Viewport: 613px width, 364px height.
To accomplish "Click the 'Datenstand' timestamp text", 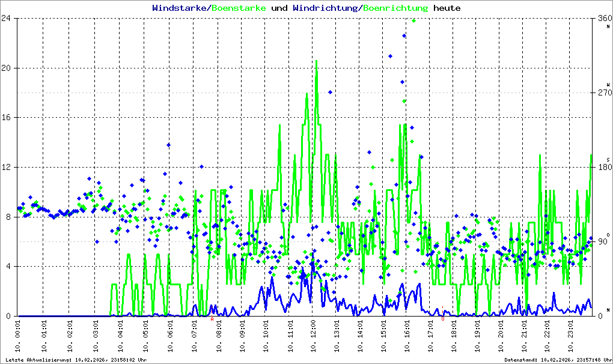I will point(557,360).
